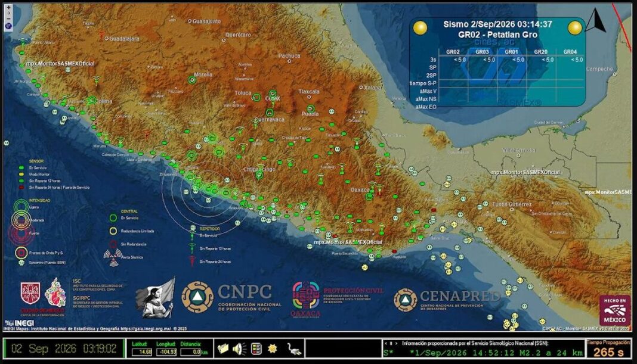Click the Frentes de Onda P y S legend icon
637x364 pixels.
pos(21,253)
